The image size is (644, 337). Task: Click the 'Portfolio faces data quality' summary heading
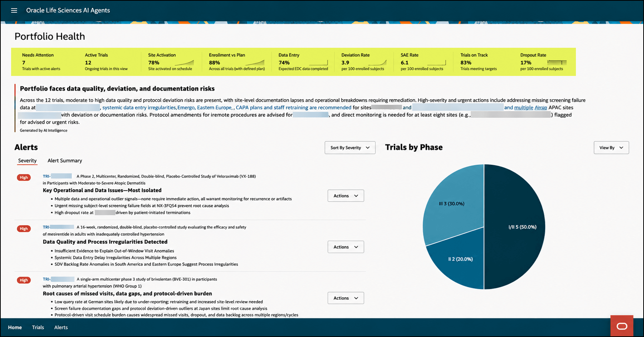coord(117,89)
